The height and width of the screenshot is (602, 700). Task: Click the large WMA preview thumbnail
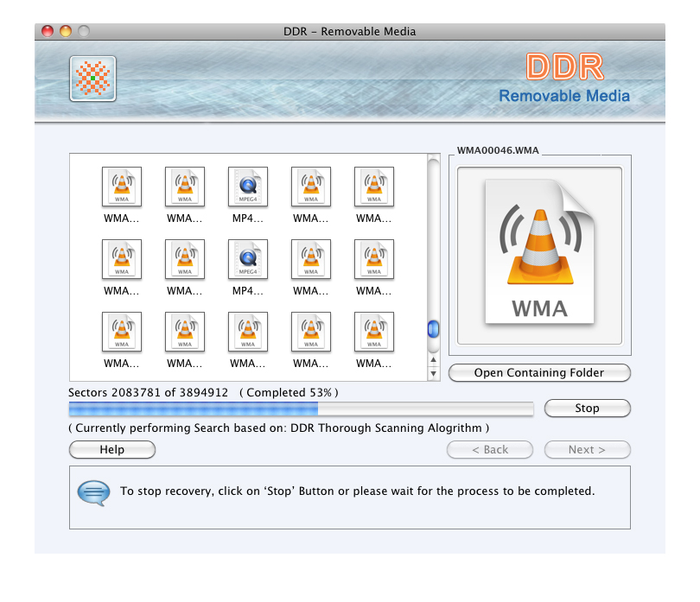click(540, 256)
